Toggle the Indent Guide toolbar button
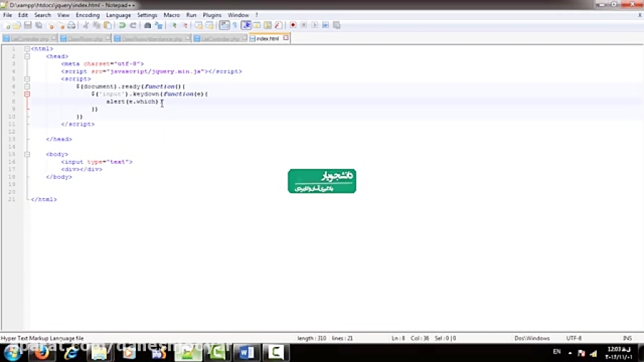 [246, 26]
